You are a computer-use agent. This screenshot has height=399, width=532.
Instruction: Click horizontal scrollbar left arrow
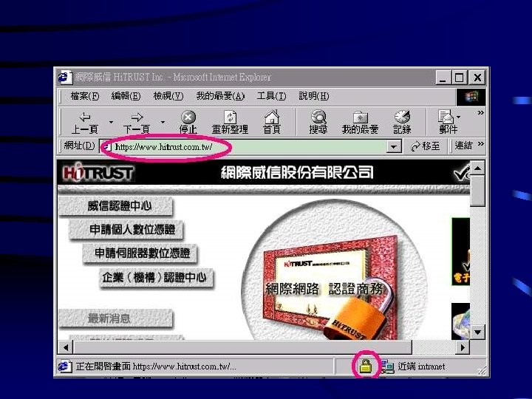[66, 347]
